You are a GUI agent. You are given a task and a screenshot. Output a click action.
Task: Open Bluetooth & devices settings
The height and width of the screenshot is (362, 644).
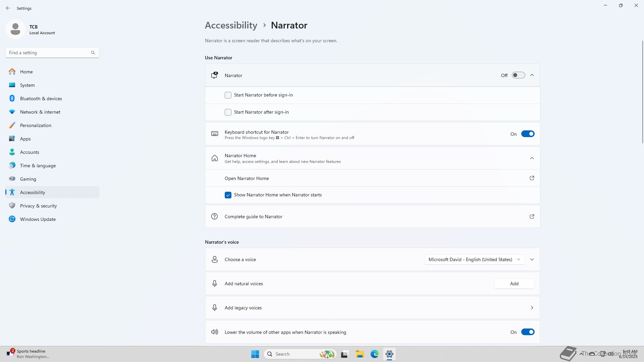41,99
